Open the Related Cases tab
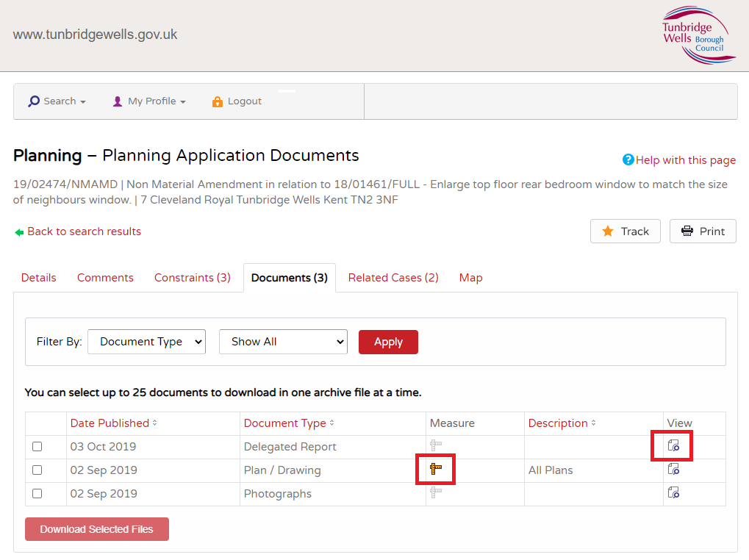749x560 pixels. pyautogui.click(x=393, y=277)
